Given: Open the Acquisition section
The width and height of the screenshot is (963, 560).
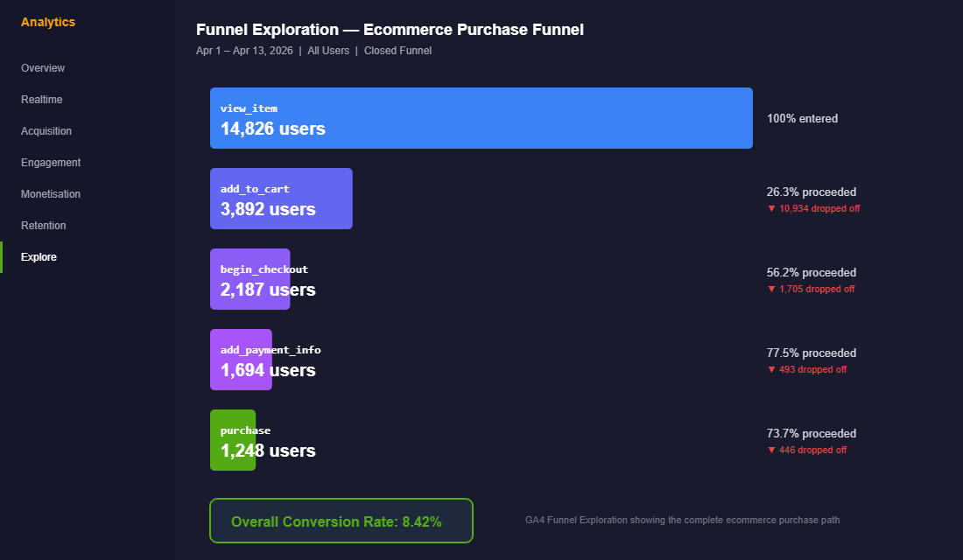Looking at the screenshot, I should click(x=46, y=130).
